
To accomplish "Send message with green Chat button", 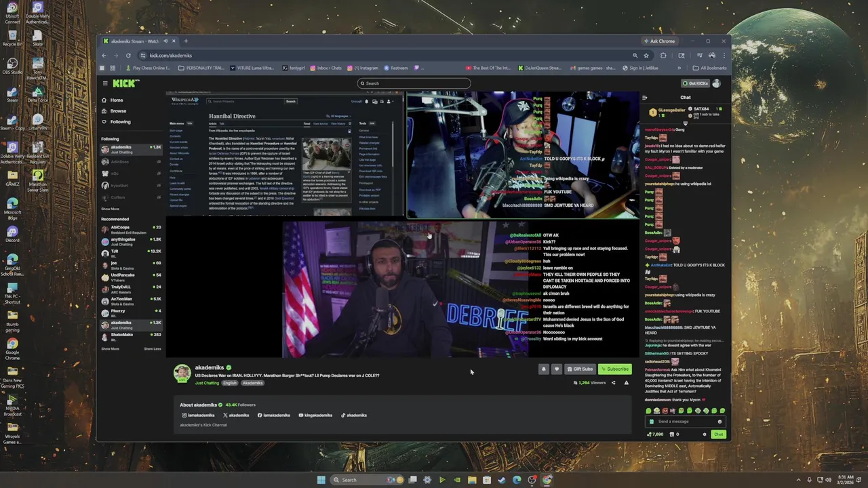I will click(x=717, y=434).
